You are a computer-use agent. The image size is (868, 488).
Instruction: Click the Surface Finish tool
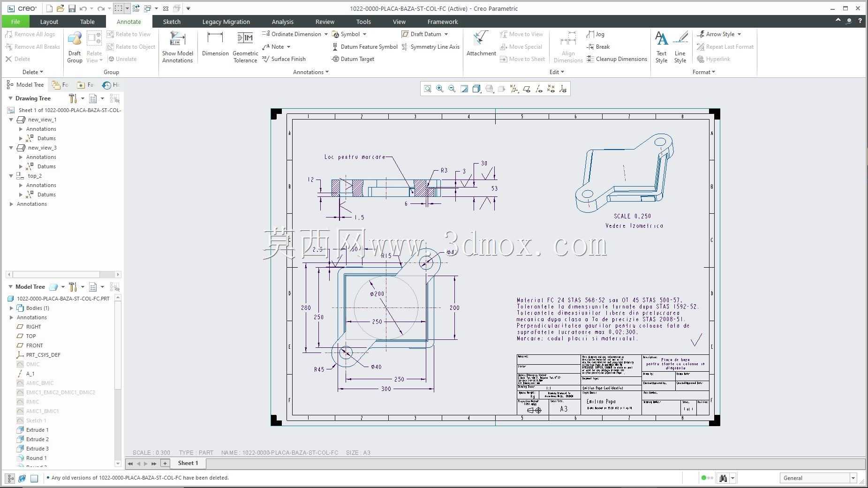tap(284, 59)
